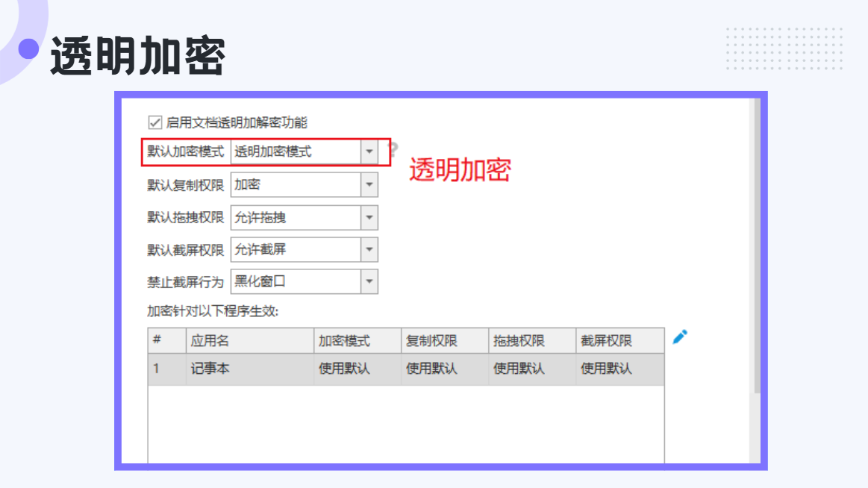Click the 默认复制权限 label

coord(185,185)
